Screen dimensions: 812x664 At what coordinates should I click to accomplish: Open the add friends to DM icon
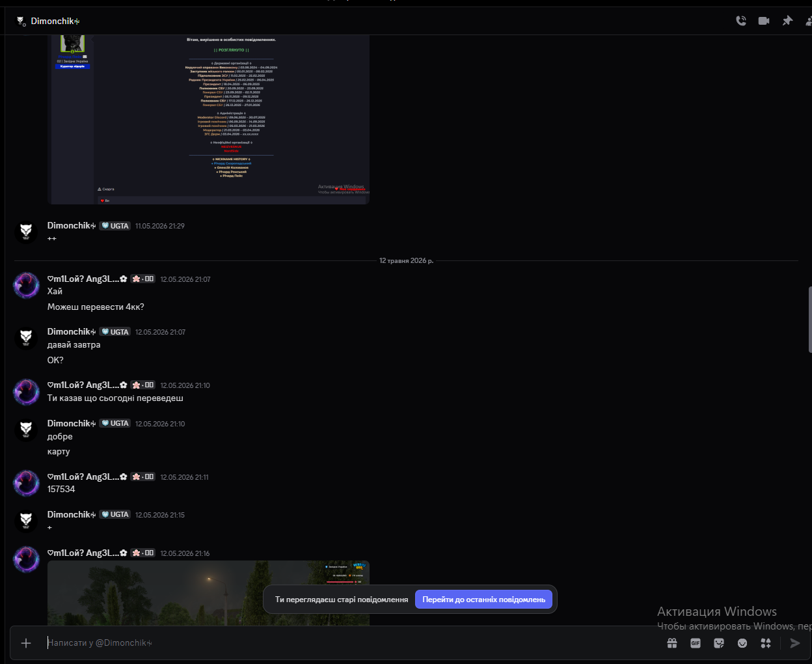[809, 21]
